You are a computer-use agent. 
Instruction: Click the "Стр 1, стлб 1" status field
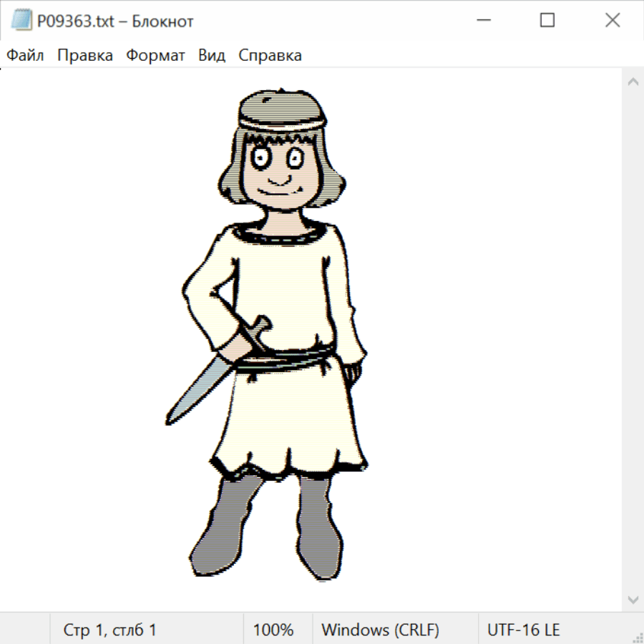pyautogui.click(x=109, y=630)
